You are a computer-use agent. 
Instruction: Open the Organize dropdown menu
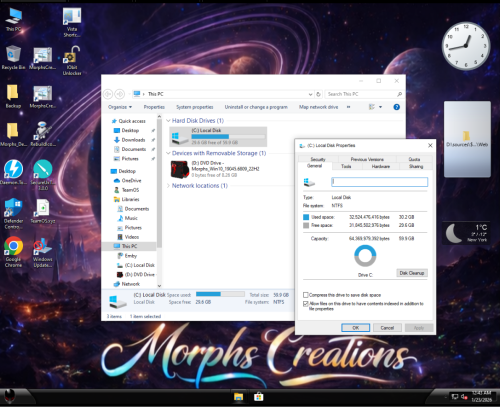click(x=120, y=107)
